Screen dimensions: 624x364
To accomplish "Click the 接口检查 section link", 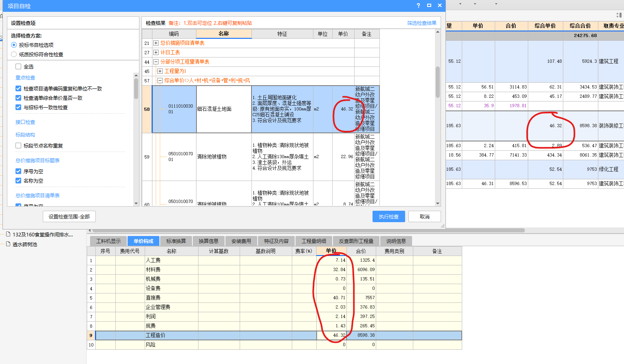I will point(25,122).
